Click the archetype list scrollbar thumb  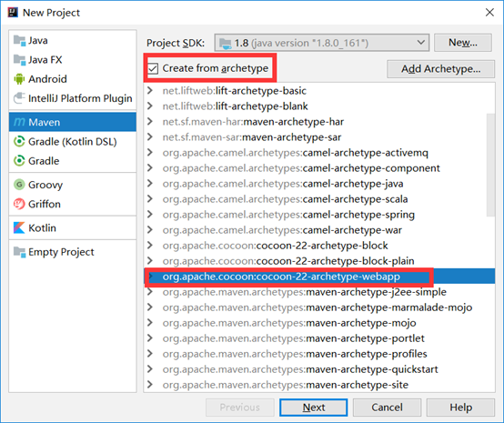click(490, 165)
